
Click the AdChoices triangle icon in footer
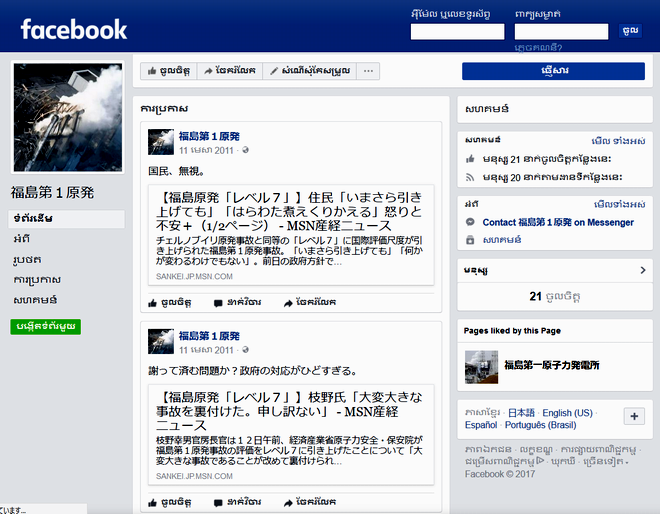(x=540, y=461)
